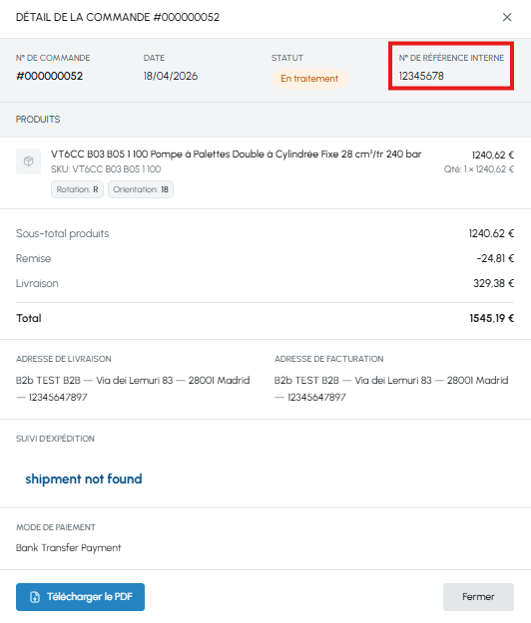Click the product title VT6CC B03 B05 1 100 Pompe
The height and width of the screenshot is (623, 531).
pyautogui.click(x=236, y=154)
